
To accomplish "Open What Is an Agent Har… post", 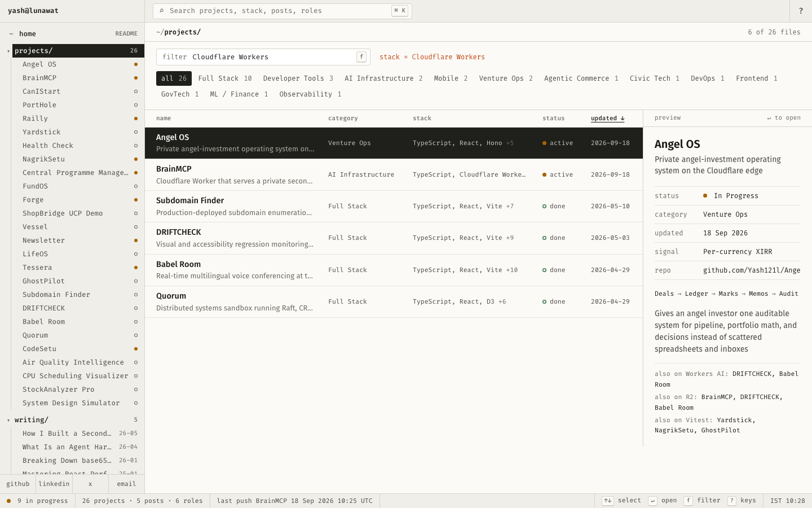I will tap(78, 447).
